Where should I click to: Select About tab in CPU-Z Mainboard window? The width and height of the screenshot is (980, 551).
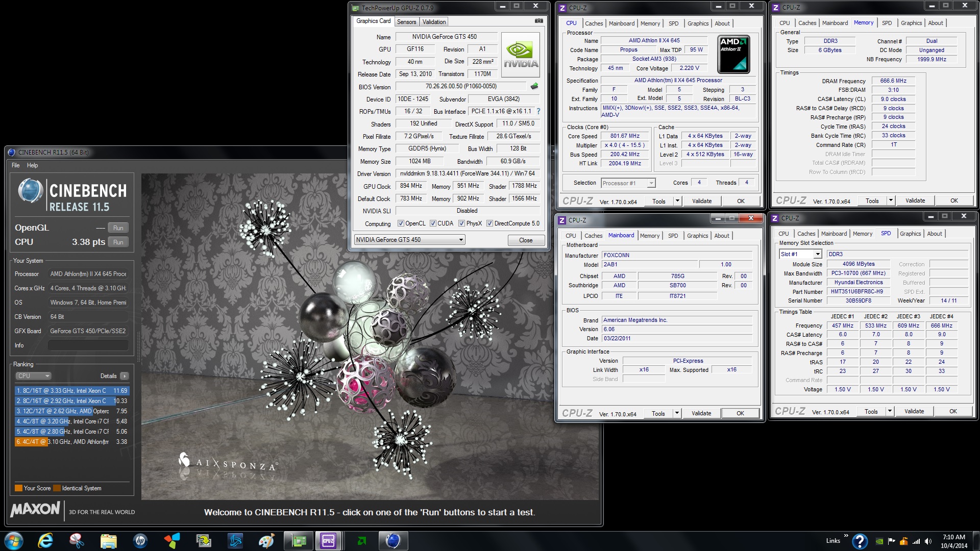(x=722, y=236)
